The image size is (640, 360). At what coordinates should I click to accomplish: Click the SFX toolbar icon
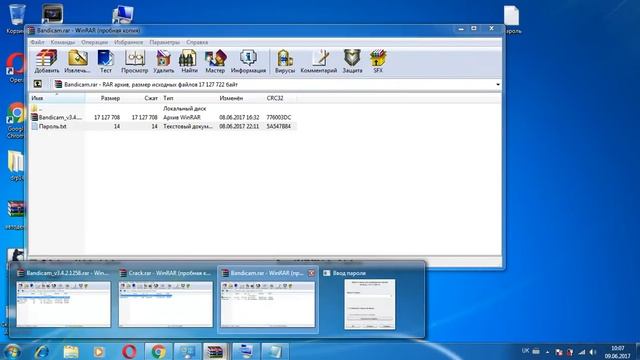point(378,62)
